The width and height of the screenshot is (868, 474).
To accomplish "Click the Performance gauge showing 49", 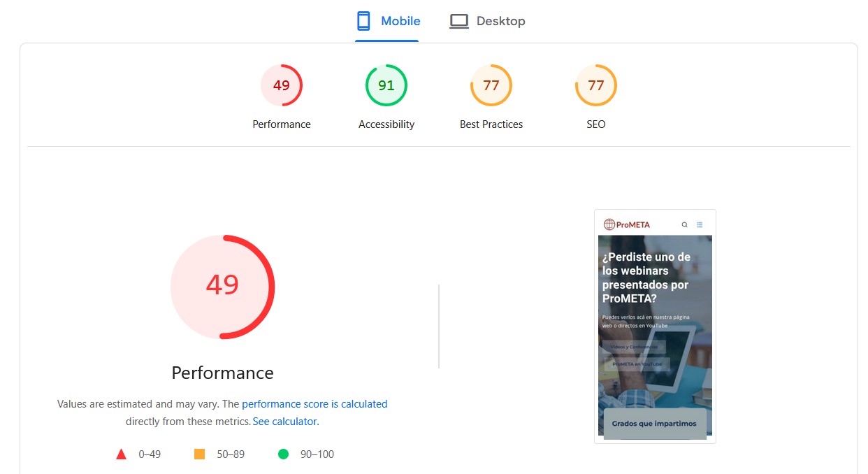I will tap(282, 85).
